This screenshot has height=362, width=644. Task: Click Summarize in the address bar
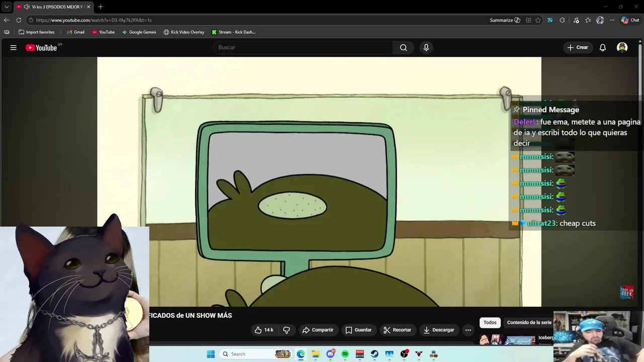point(505,20)
